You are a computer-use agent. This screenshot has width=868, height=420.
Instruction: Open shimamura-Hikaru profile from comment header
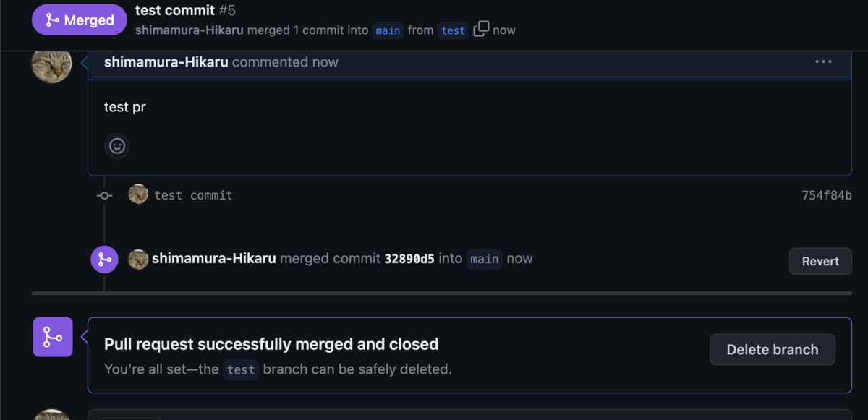point(166,62)
